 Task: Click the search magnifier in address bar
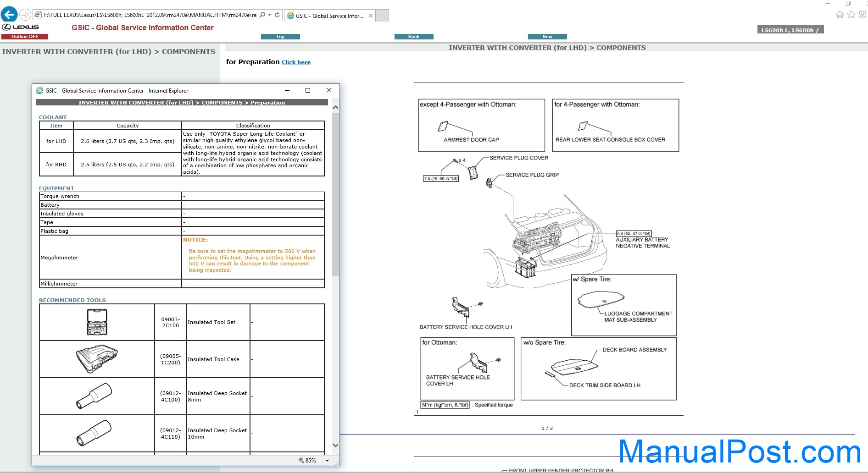[x=262, y=15]
